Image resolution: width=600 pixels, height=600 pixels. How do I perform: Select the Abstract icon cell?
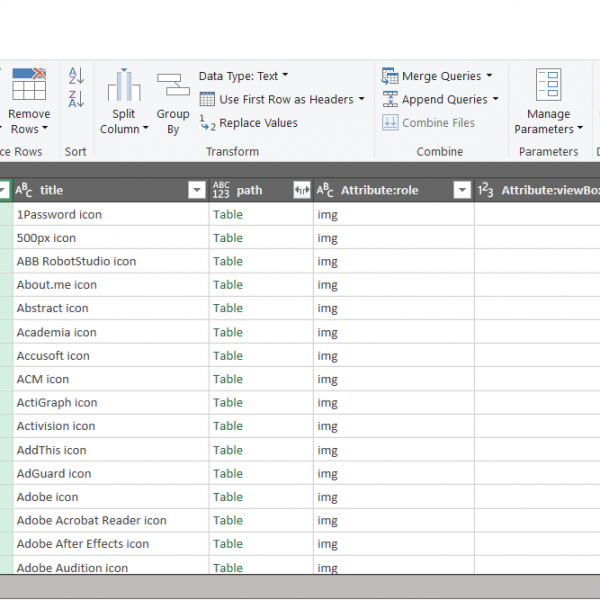(x=111, y=308)
